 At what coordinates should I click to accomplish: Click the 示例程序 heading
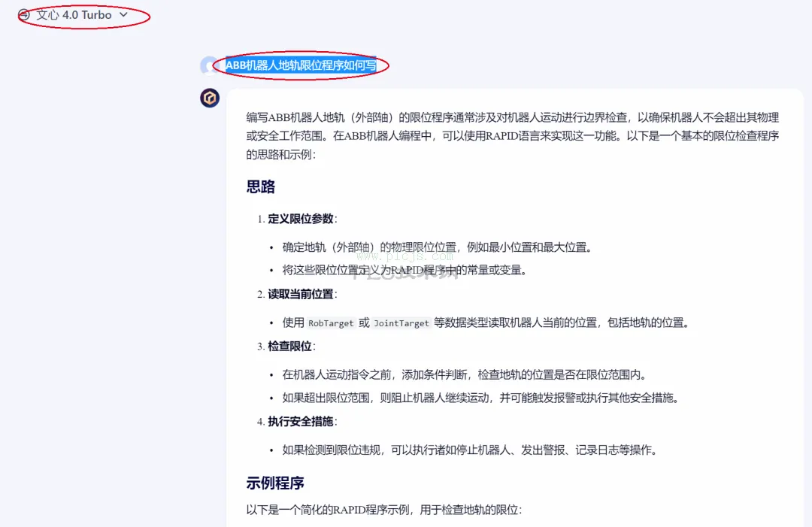[x=275, y=483]
